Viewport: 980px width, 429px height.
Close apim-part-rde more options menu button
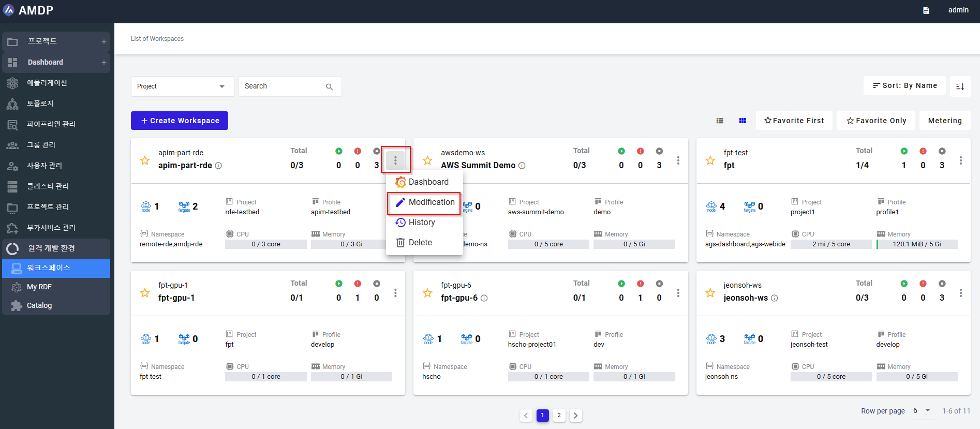click(x=395, y=160)
